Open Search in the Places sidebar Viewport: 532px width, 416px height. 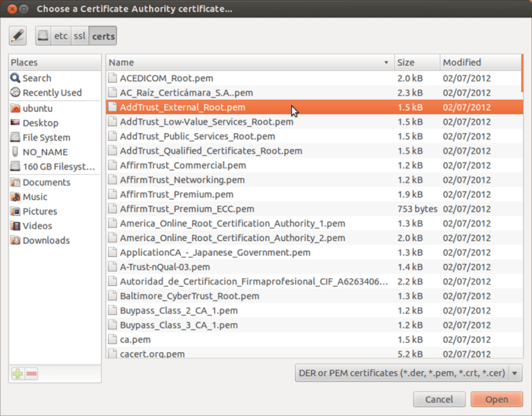pos(37,78)
